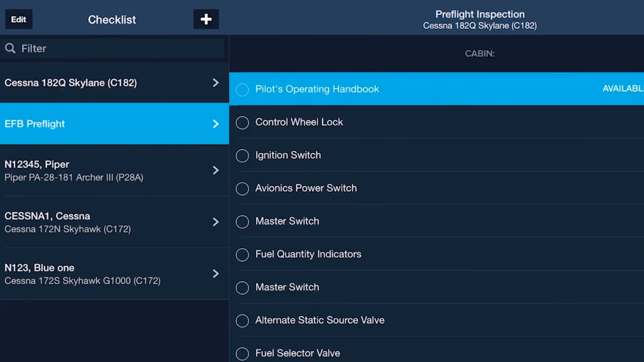Select N123, Blue one title
The width and height of the screenshot is (644, 362).
[x=39, y=268]
